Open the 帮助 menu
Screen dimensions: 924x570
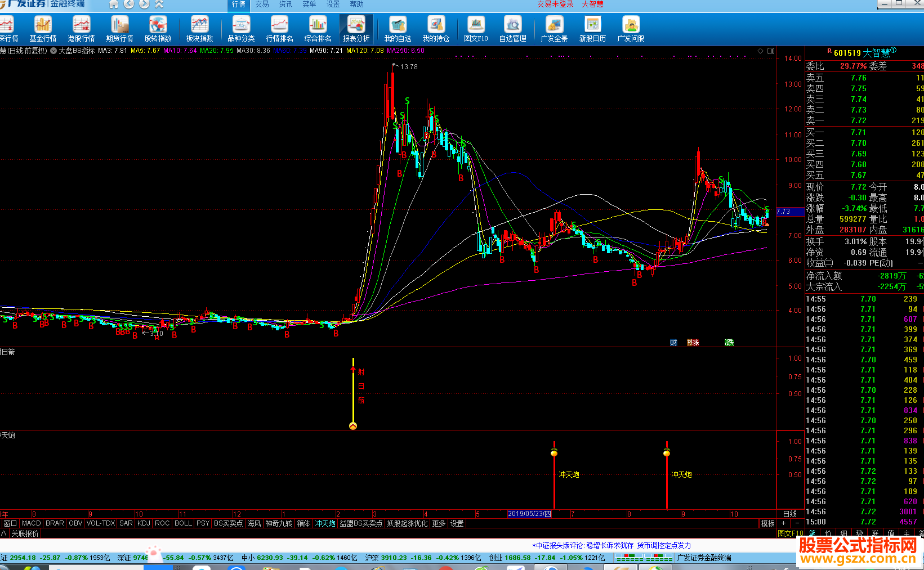click(x=356, y=4)
